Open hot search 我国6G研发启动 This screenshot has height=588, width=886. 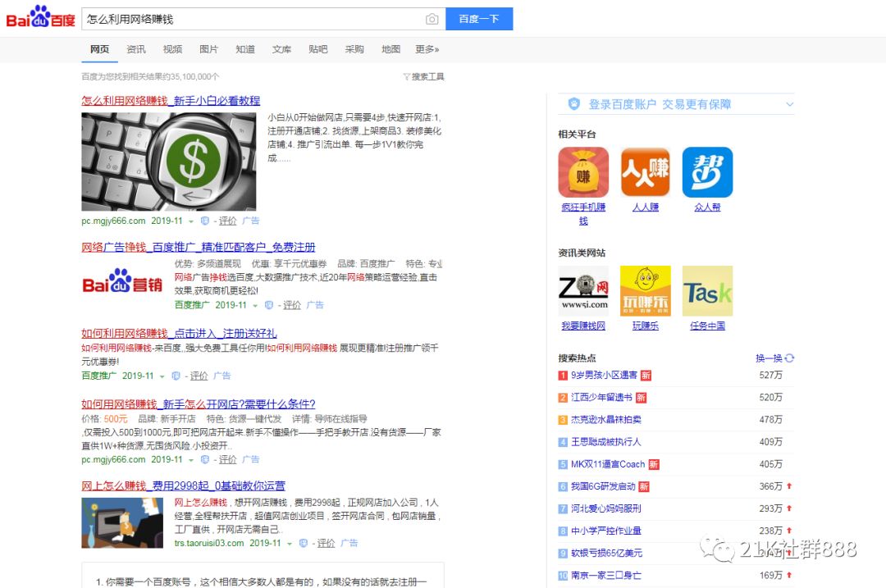[603, 486]
